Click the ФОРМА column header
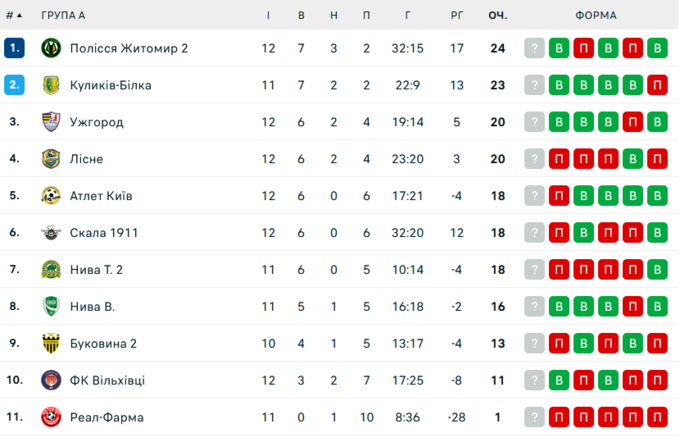Viewport: 680px width, 442px height. pyautogui.click(x=596, y=15)
